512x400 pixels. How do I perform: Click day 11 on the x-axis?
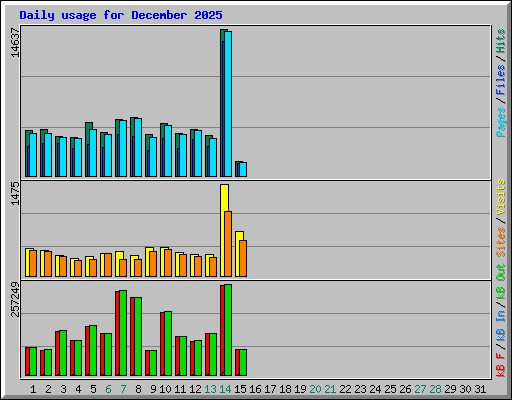point(180,389)
